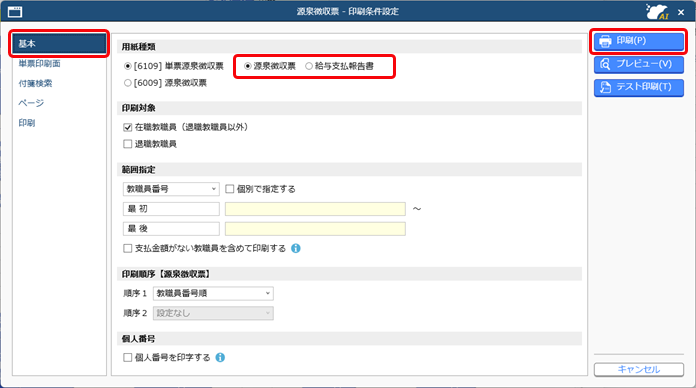Open the 付箋検索 section
The height and width of the screenshot is (388, 696).
coord(35,83)
